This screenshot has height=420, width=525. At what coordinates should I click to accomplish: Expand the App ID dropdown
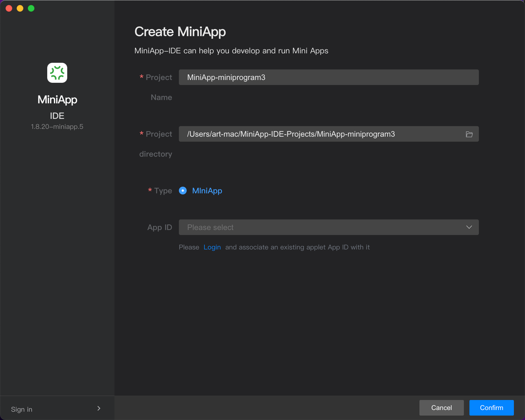click(329, 227)
